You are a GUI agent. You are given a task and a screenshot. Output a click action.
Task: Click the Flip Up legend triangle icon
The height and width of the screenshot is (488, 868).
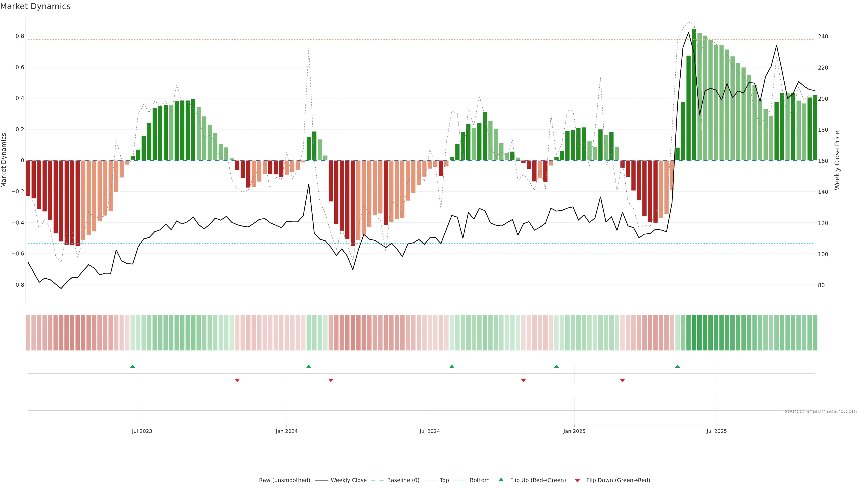point(501,480)
